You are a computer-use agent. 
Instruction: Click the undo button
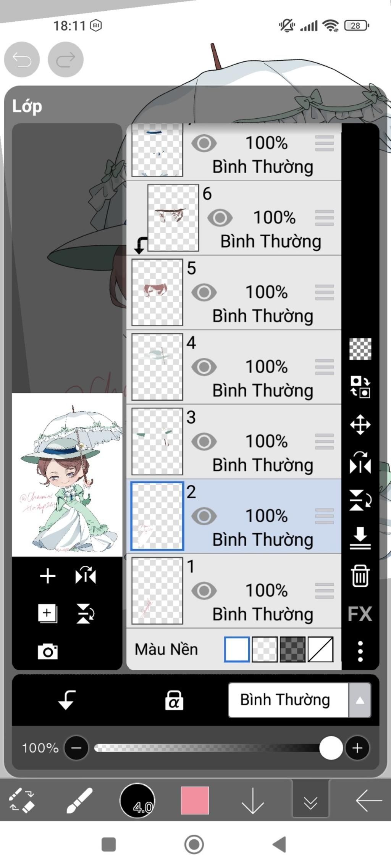click(22, 59)
